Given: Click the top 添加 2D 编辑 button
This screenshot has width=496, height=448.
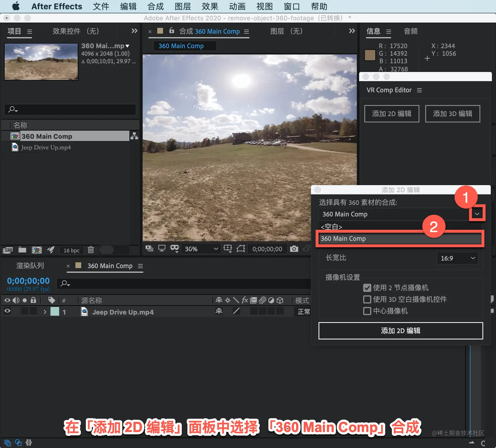Looking at the screenshot, I should pyautogui.click(x=392, y=114).
